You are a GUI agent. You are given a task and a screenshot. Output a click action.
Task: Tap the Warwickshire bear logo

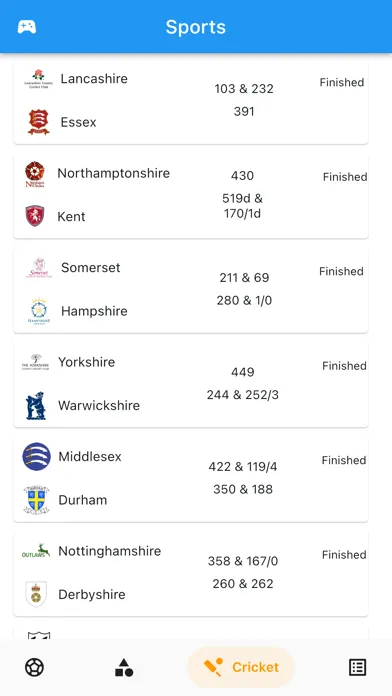(36, 406)
